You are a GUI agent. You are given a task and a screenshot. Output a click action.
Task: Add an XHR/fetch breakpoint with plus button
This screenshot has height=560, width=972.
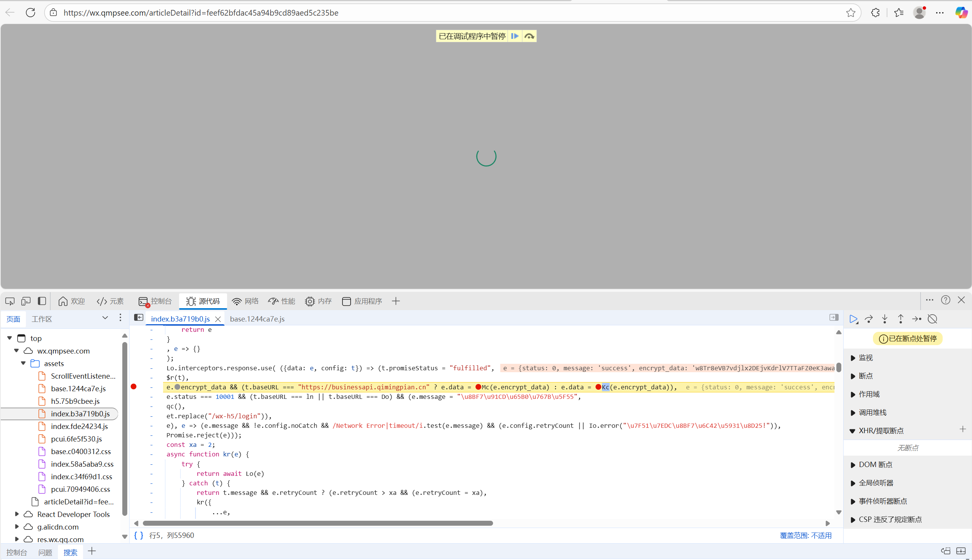(x=962, y=429)
